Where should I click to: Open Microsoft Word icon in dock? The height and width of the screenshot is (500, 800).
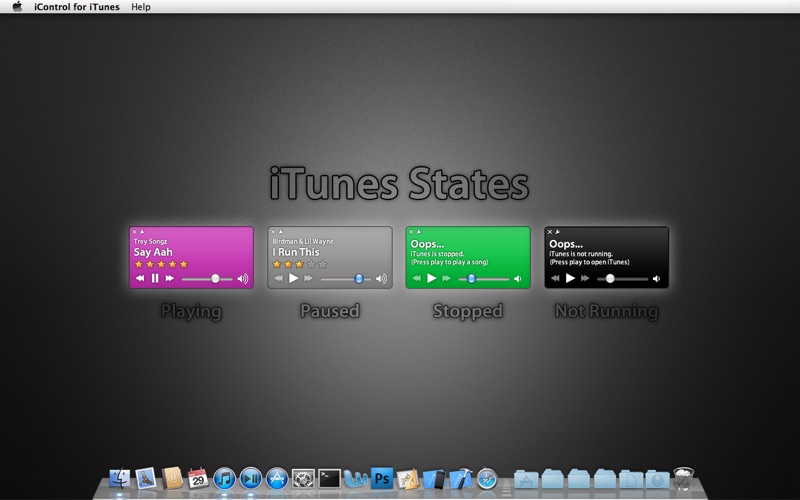[356, 479]
